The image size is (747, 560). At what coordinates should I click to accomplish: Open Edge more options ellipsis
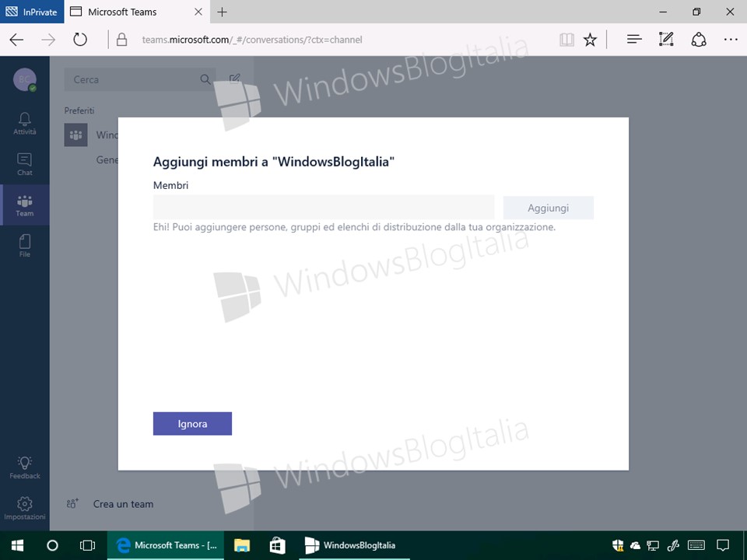tap(731, 40)
